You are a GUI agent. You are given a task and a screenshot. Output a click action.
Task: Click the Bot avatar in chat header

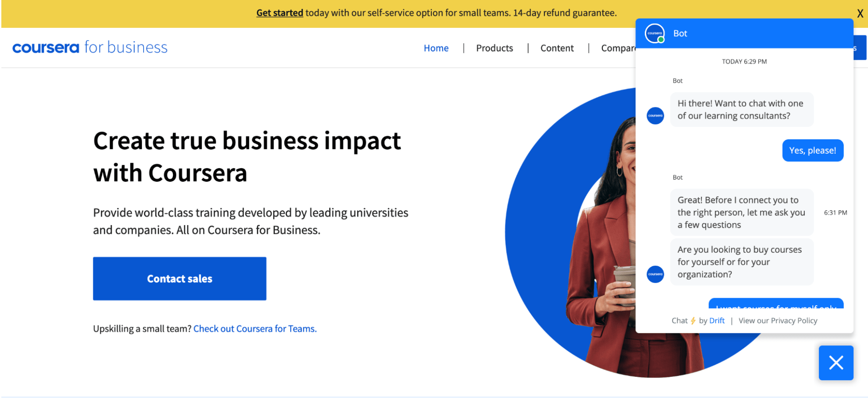tap(655, 34)
